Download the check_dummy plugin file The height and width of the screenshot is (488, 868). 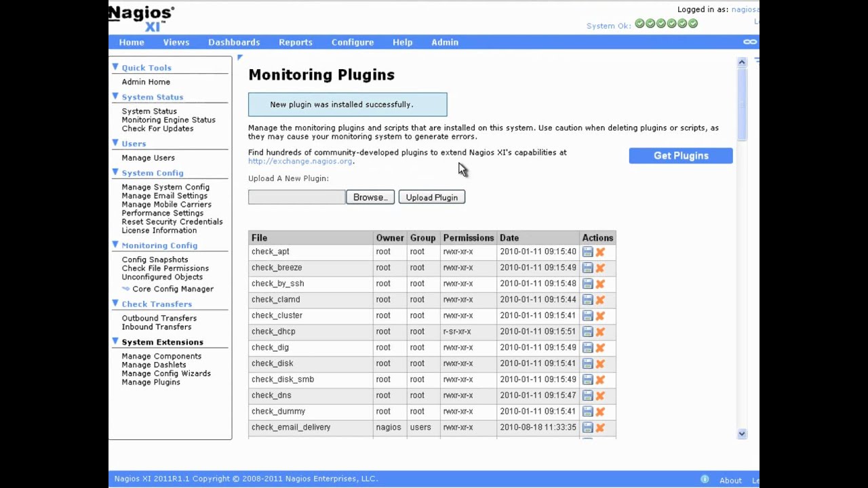588,411
